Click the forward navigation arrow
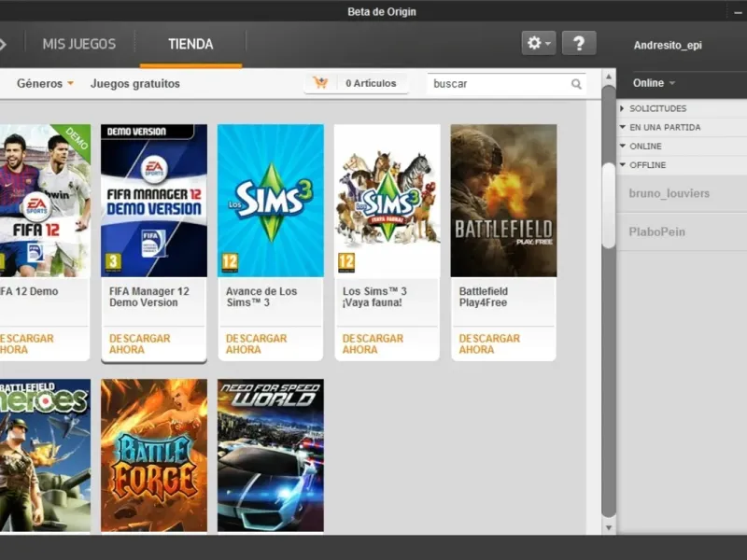The width and height of the screenshot is (747, 560). 3,44
